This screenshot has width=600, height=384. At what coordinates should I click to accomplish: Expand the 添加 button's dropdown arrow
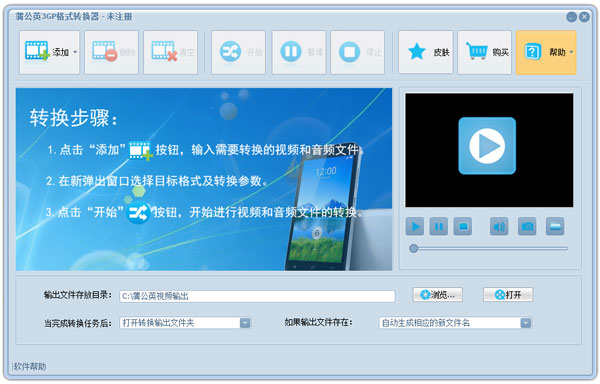tap(75, 52)
